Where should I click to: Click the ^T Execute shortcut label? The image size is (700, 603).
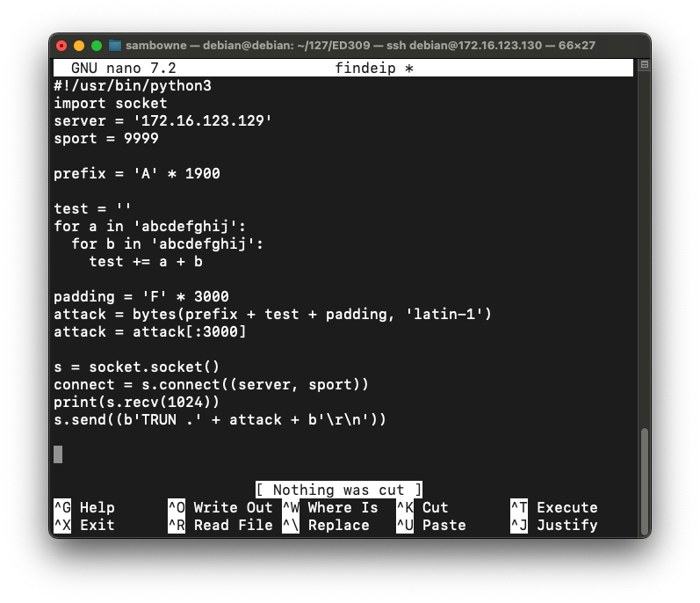(554, 507)
